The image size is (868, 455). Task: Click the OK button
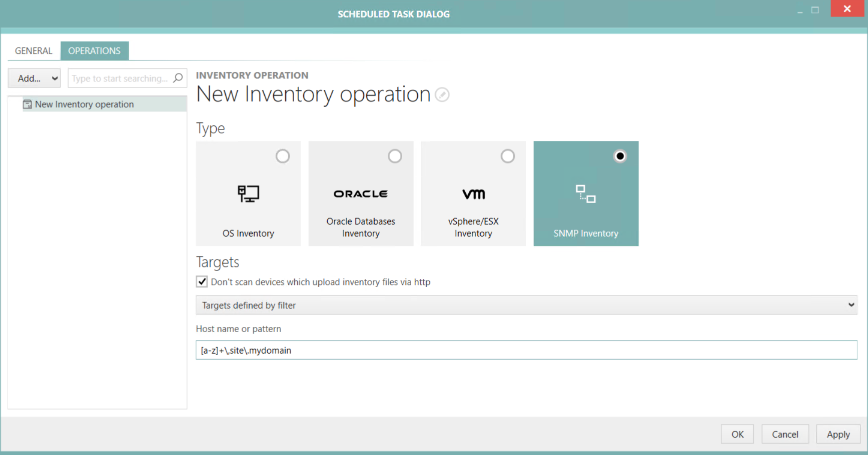click(x=736, y=434)
